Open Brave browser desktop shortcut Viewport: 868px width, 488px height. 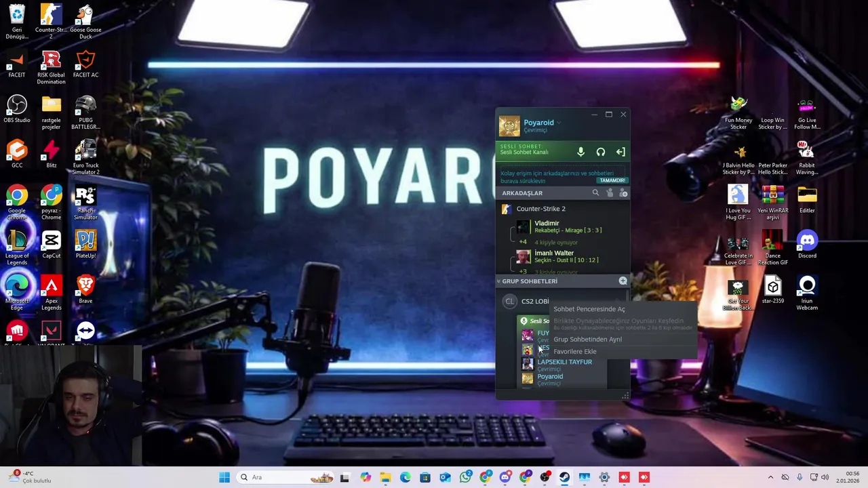tap(85, 290)
